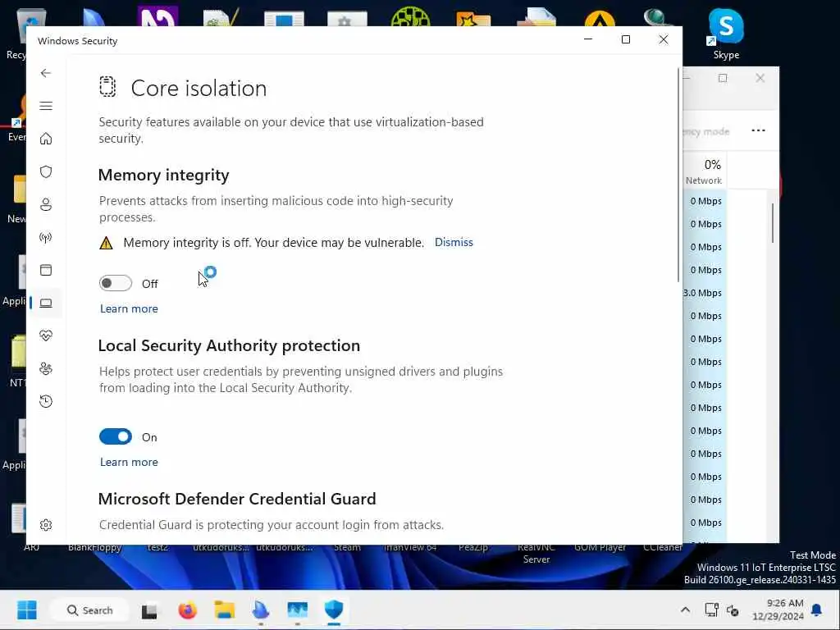The height and width of the screenshot is (630, 840).
Task: Click the Memory integrity warning triangle icon
Action: pyautogui.click(x=106, y=243)
